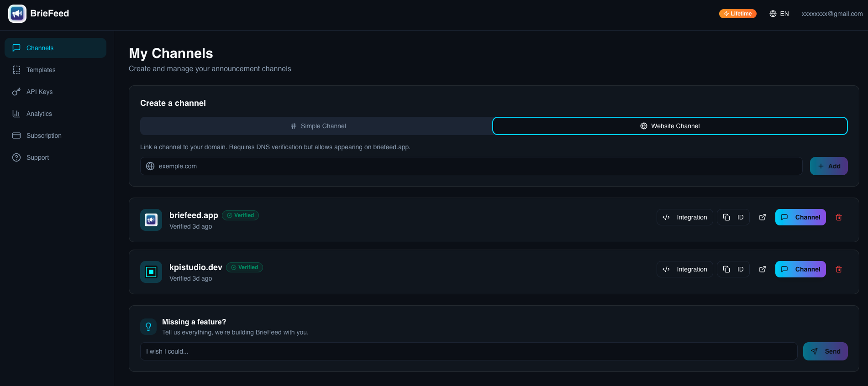Open Integration for briefeed.app

(684, 217)
